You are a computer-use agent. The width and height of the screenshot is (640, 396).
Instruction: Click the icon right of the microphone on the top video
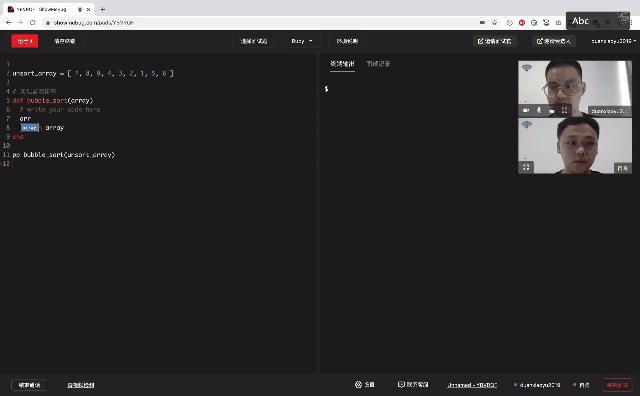coord(551,110)
